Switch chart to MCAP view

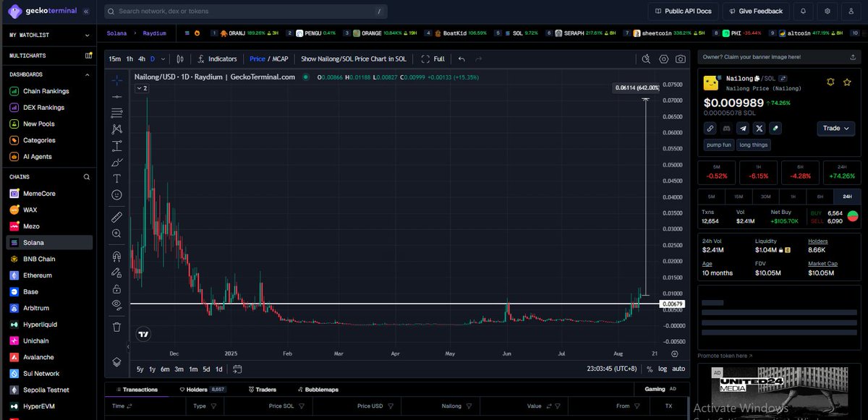279,59
